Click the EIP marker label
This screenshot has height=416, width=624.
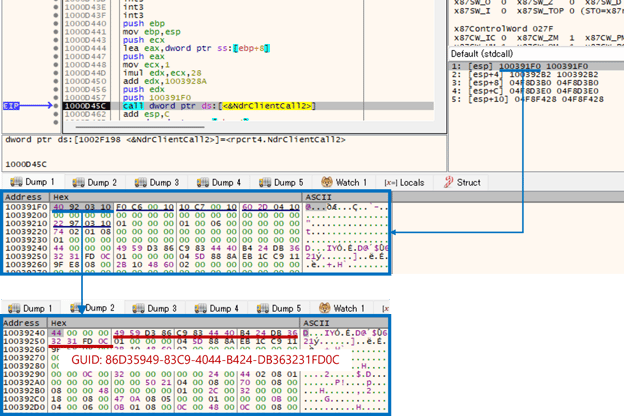[11, 105]
